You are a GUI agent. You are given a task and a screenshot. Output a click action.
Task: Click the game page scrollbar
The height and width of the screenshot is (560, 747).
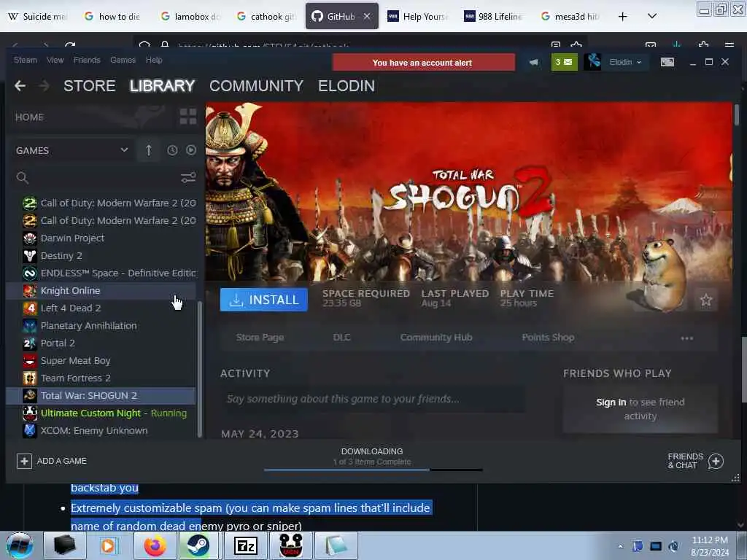[737, 115]
